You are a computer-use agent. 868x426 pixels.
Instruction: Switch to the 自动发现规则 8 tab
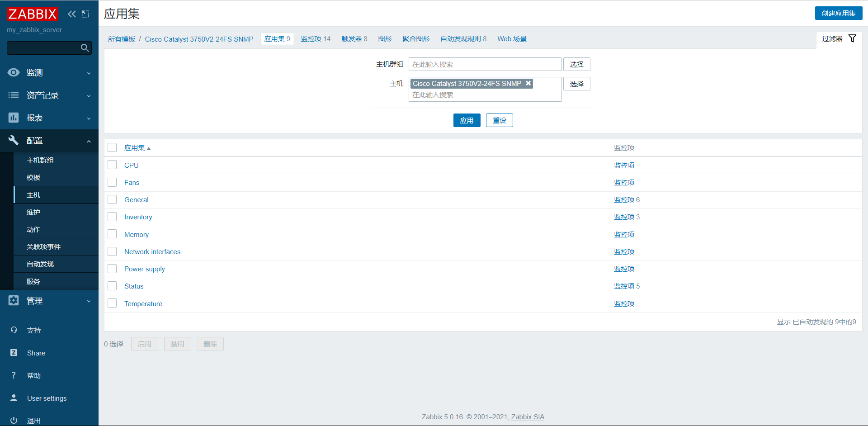463,39
